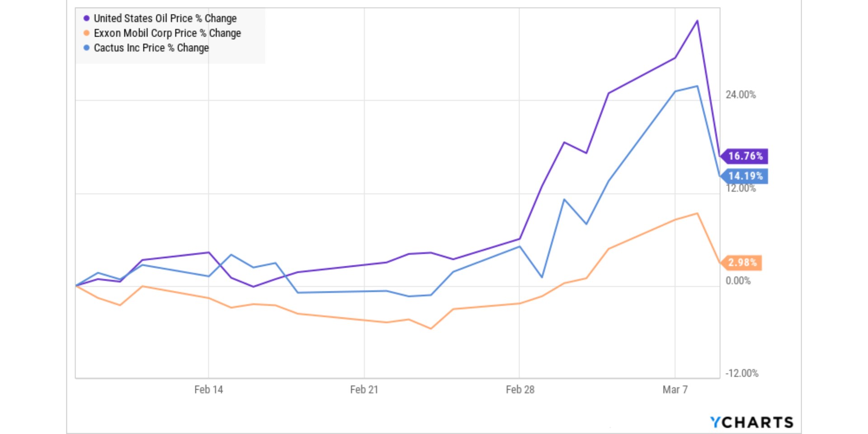Select the Exxon Mobil Corp Price % Change label
Viewport: 868px width, 434px height.
pyautogui.click(x=167, y=33)
